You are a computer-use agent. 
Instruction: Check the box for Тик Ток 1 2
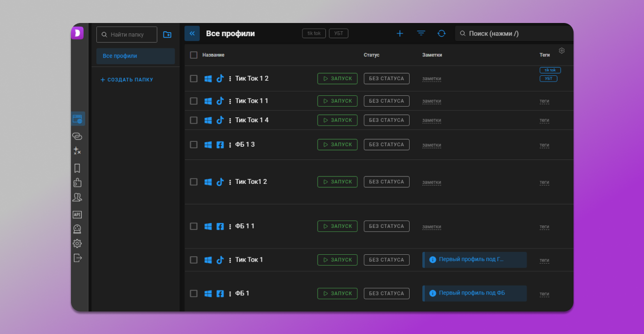point(194,79)
